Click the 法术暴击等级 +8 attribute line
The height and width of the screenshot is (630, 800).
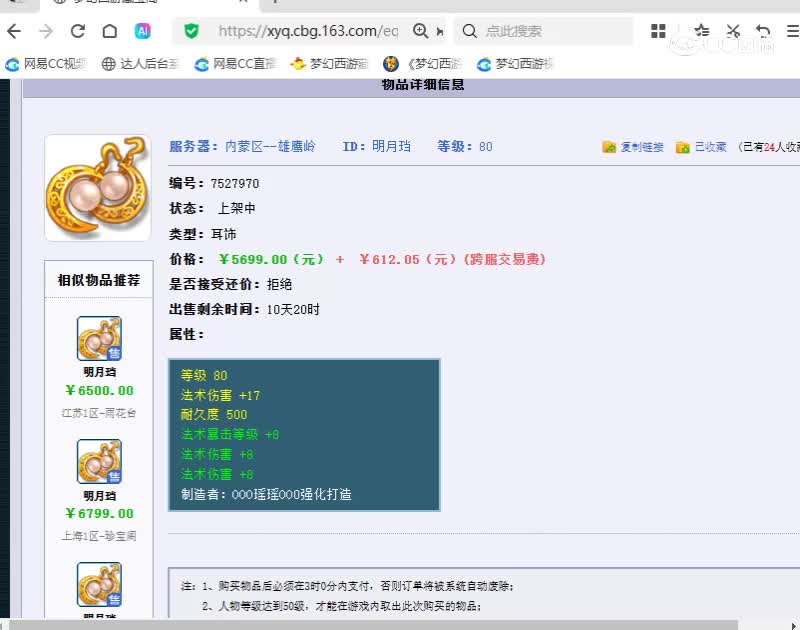coord(230,434)
